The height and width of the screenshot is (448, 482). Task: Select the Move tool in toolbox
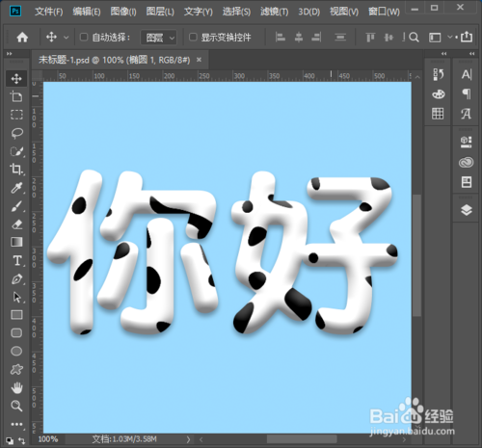click(x=16, y=78)
